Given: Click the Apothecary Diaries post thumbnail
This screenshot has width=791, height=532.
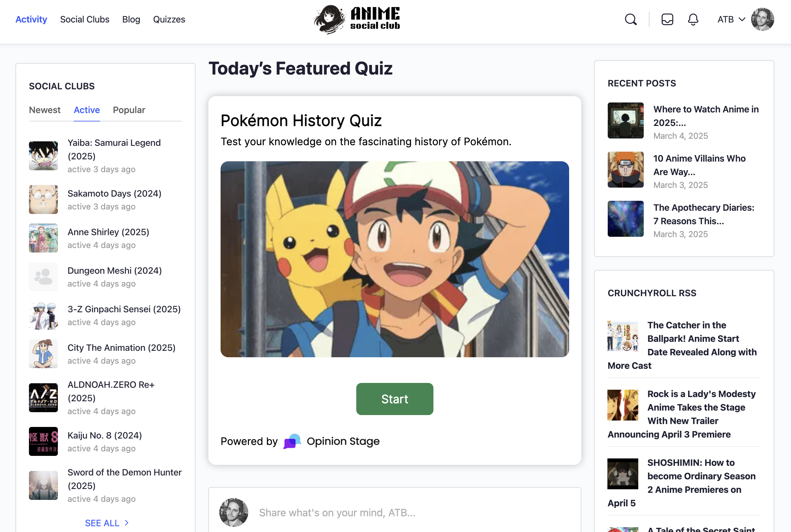Looking at the screenshot, I should (x=625, y=219).
